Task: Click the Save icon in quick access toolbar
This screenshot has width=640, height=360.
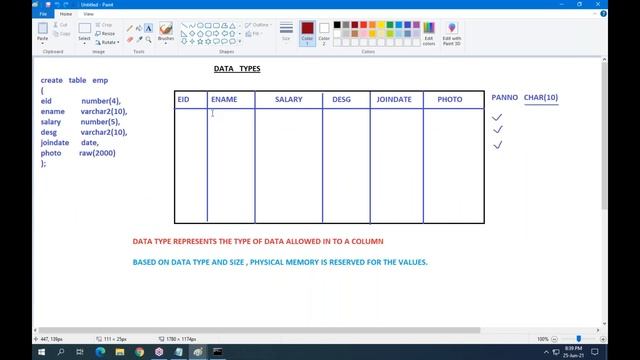Action: (48, 4)
